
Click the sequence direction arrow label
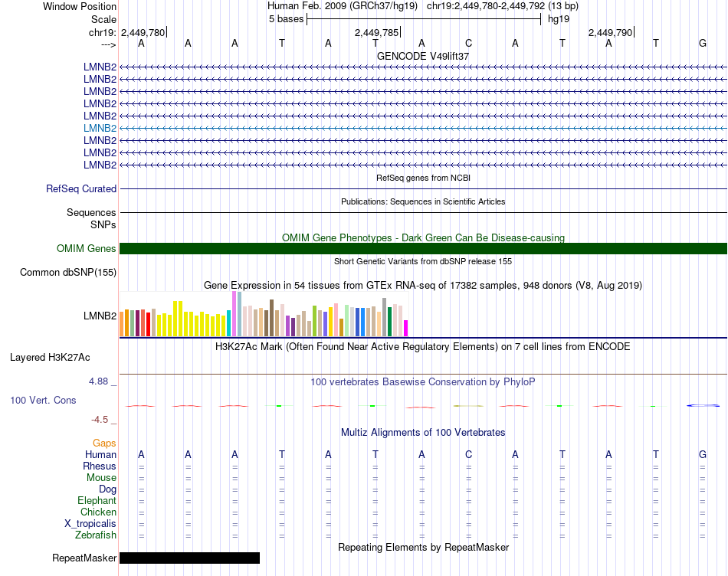(109, 44)
